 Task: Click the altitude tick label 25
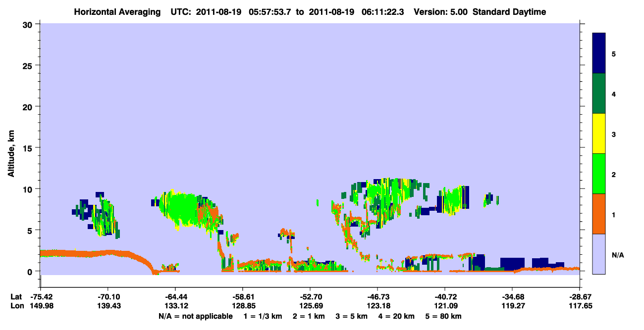pos(29,65)
